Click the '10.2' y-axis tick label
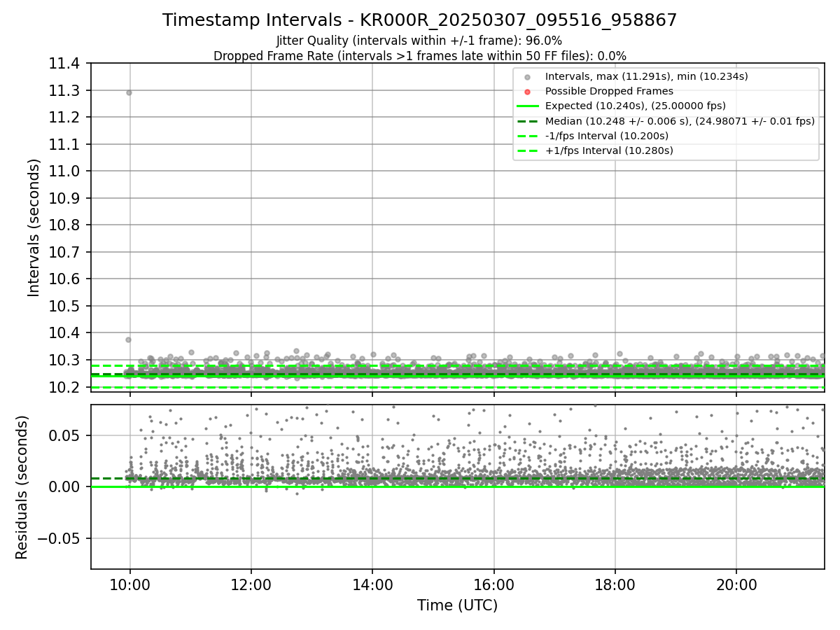 (66, 387)
